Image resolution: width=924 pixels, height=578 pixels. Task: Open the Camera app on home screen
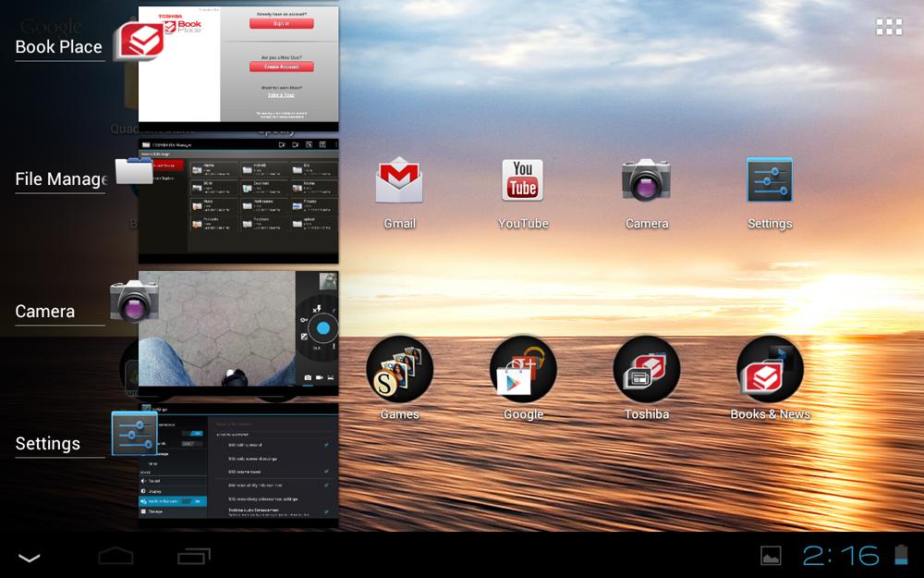click(647, 180)
